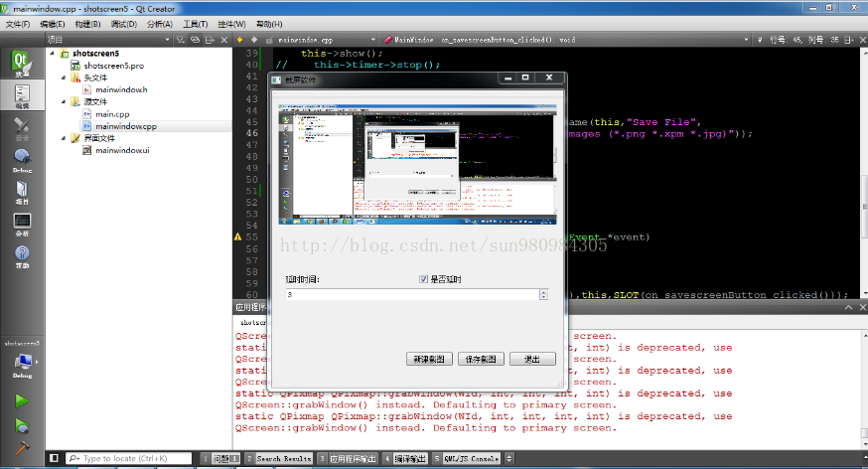Open the 控件(W) menu

(x=231, y=24)
